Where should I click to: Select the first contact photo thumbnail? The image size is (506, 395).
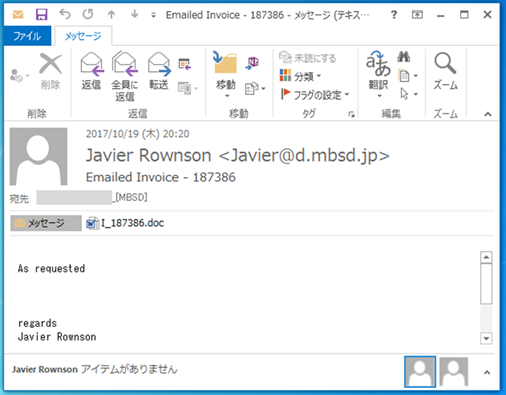point(420,372)
